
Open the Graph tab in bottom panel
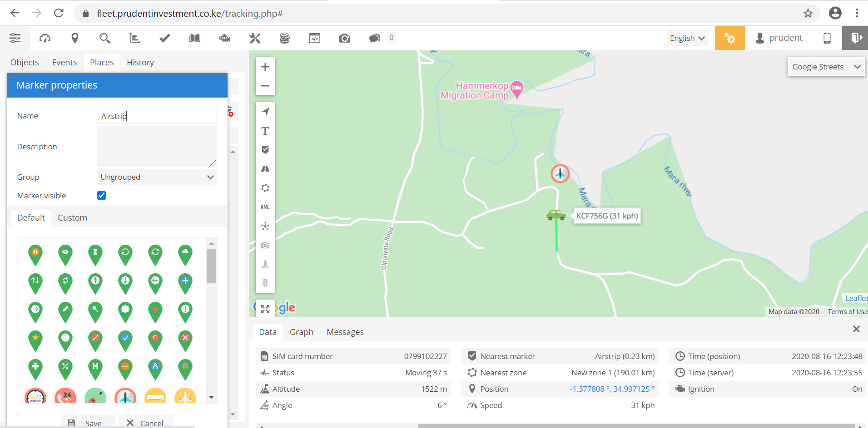click(x=302, y=332)
